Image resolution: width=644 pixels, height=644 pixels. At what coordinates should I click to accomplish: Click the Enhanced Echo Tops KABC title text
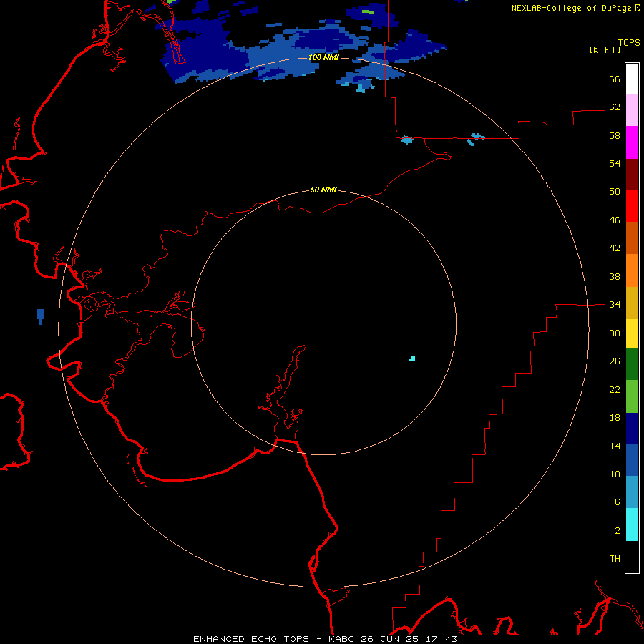(325, 639)
